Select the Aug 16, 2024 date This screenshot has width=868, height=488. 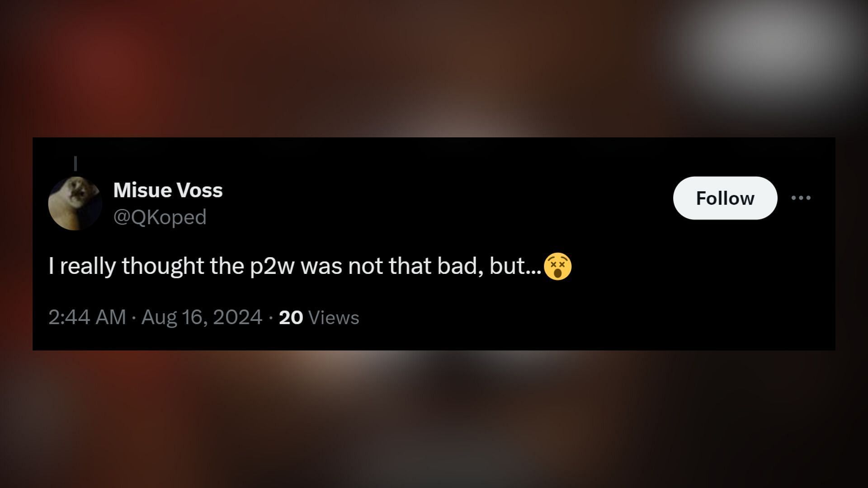[x=202, y=317]
